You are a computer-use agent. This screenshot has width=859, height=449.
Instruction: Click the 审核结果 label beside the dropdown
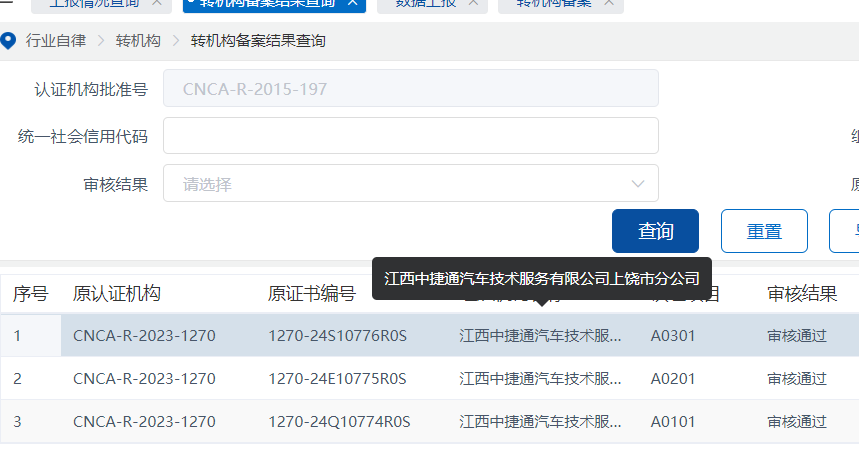point(116,185)
